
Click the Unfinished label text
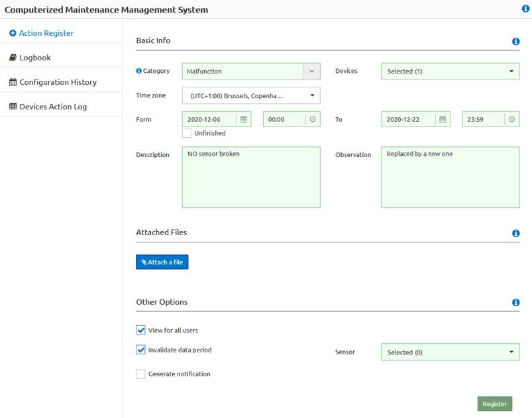210,133
